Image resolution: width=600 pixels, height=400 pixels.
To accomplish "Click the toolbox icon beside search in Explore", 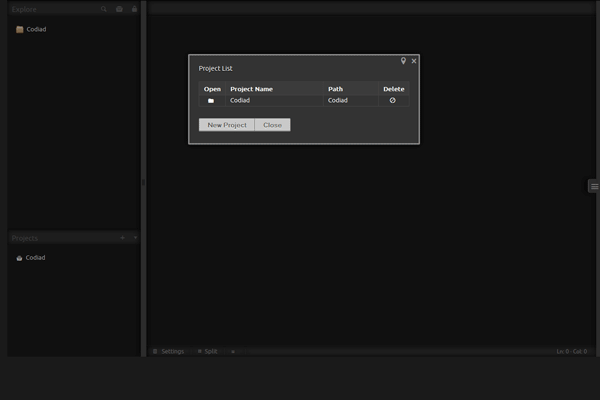I will (x=119, y=9).
